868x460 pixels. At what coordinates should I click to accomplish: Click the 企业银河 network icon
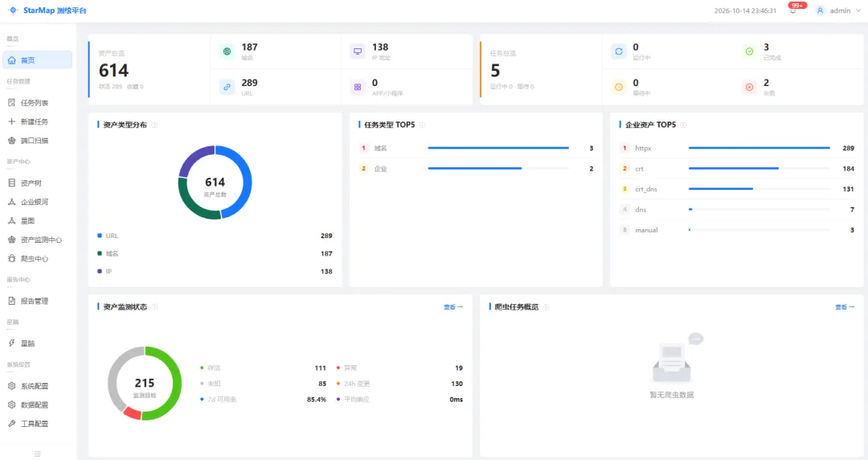pyautogui.click(x=11, y=202)
